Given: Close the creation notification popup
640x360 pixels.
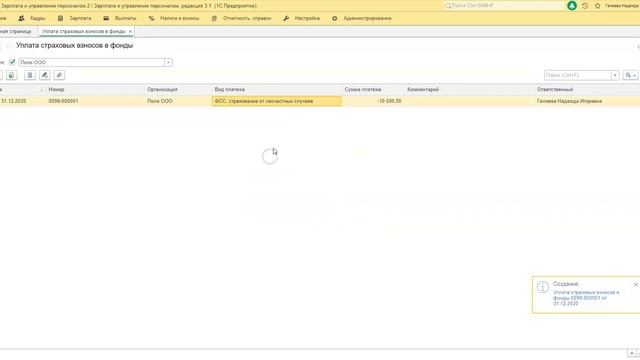Looking at the screenshot, I should click(x=636, y=284).
